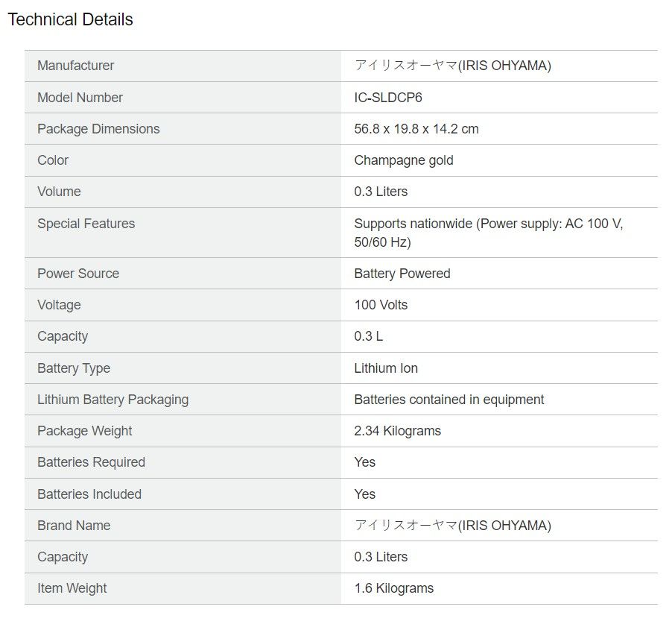Click the Technical Details heading
The width and height of the screenshot is (672, 627).
[x=70, y=20]
